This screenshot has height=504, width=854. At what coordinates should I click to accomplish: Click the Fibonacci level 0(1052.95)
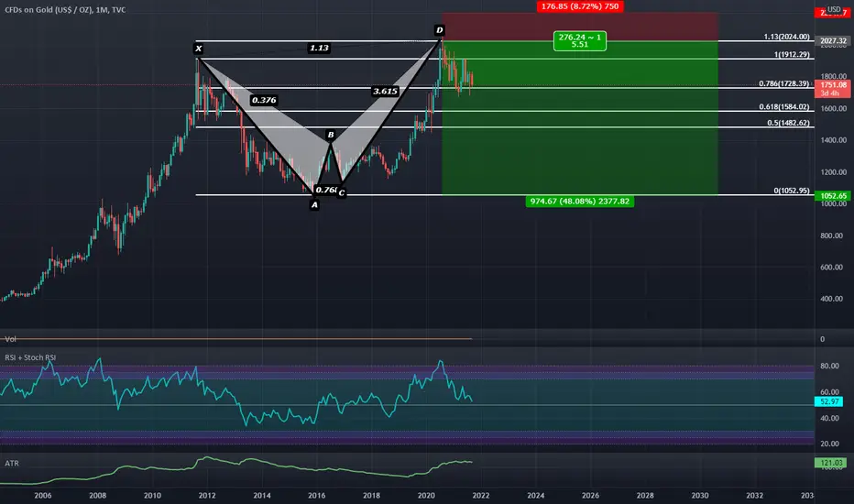click(792, 191)
